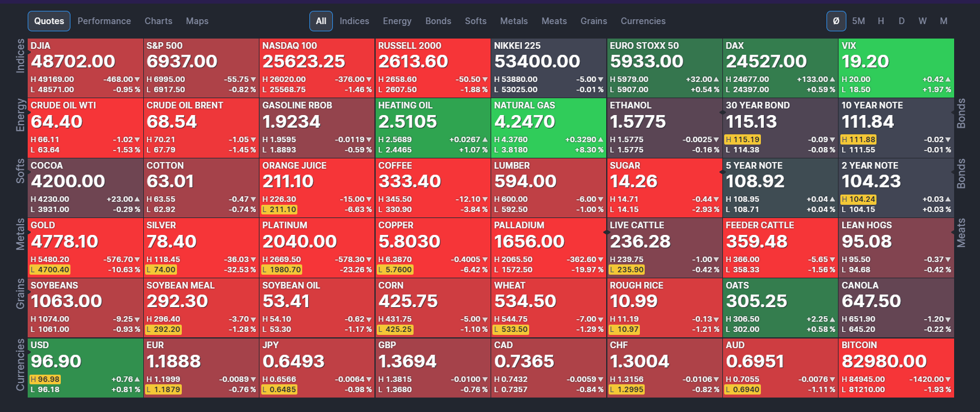980x412 pixels.
Task: Open the S&P 500 quote tile
Action: pos(201,68)
